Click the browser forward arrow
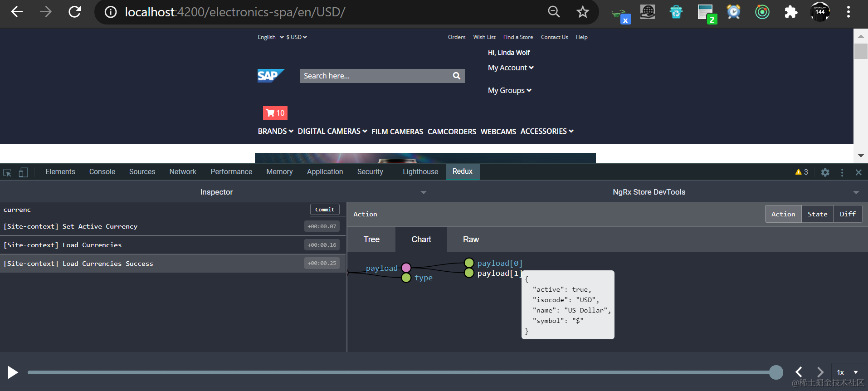Viewport: 868px width, 391px height. [45, 12]
